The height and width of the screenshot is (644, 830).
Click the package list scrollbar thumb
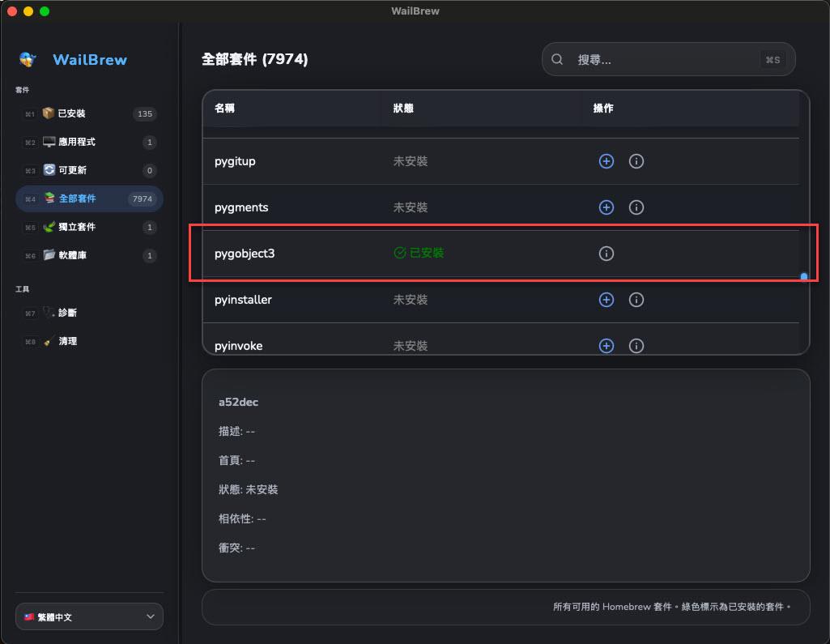[804, 277]
